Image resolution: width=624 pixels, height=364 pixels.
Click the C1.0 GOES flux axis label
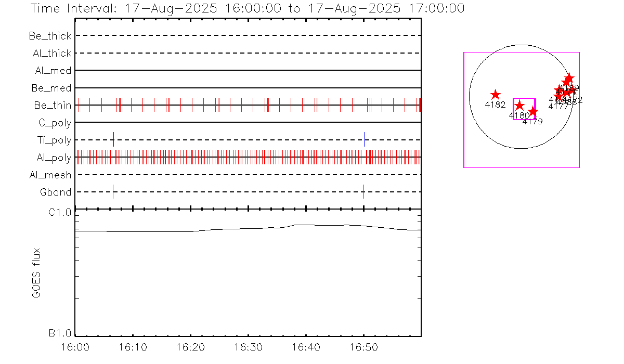60,212
